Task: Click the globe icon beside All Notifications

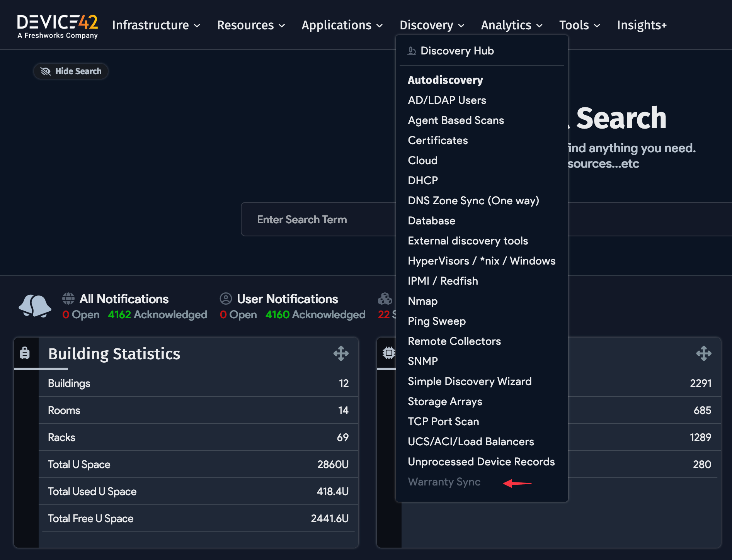Action: click(x=68, y=299)
